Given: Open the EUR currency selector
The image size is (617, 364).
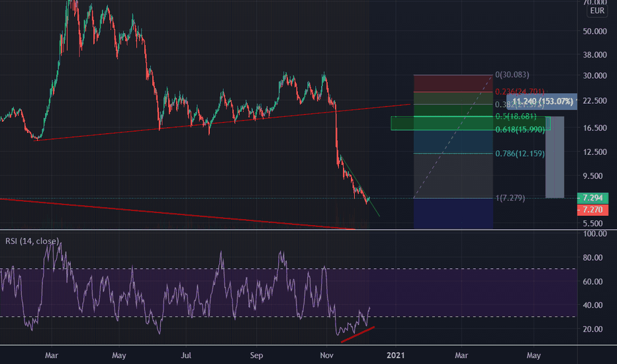Looking at the screenshot, I should tap(597, 11).
